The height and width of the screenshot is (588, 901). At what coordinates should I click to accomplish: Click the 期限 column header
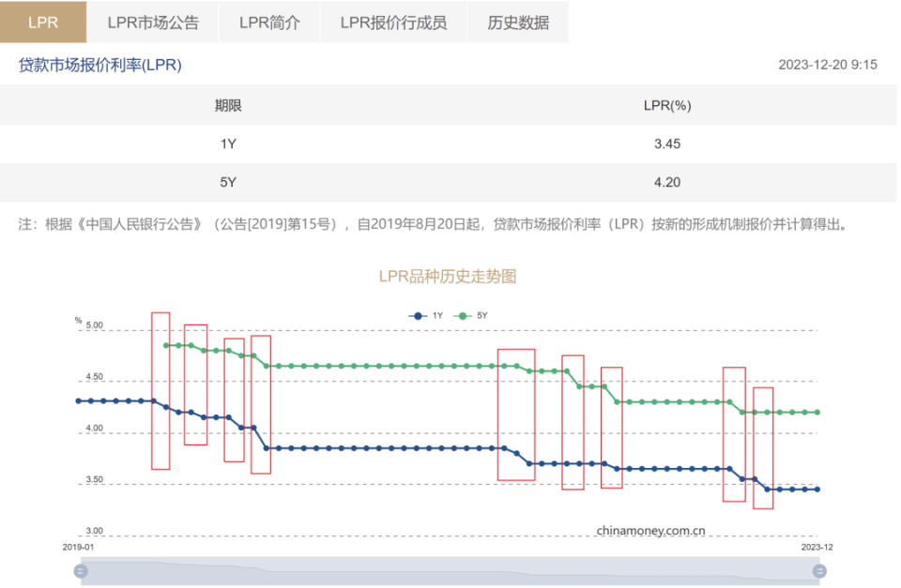click(228, 106)
